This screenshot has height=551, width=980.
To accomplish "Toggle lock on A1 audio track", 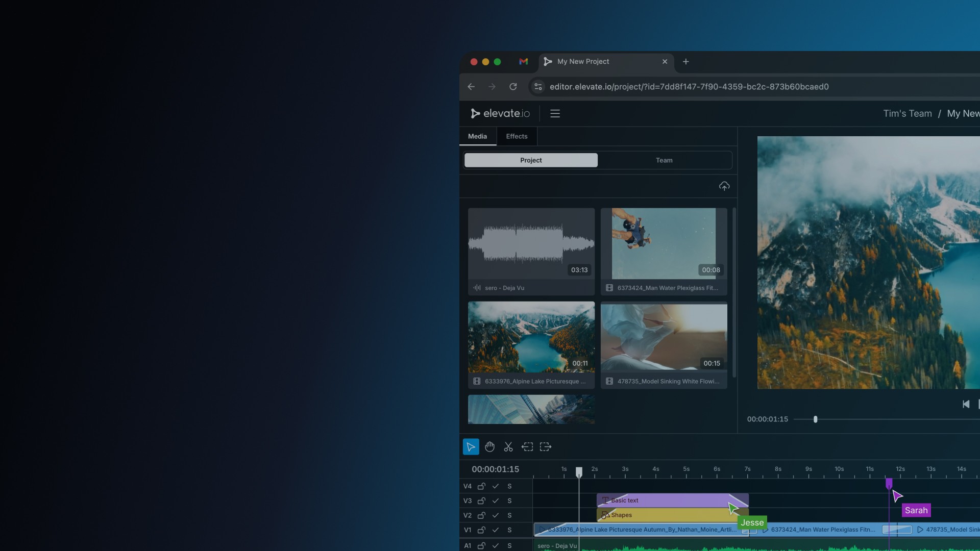I will coord(481,546).
